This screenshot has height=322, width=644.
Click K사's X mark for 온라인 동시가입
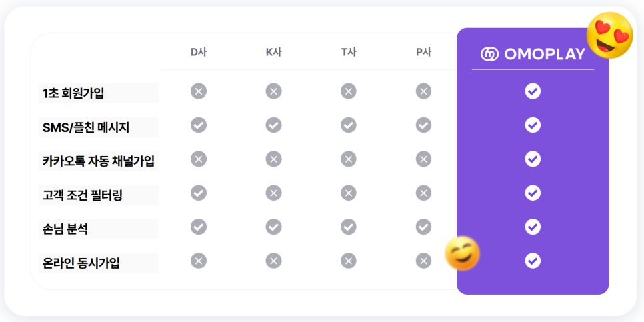(273, 261)
